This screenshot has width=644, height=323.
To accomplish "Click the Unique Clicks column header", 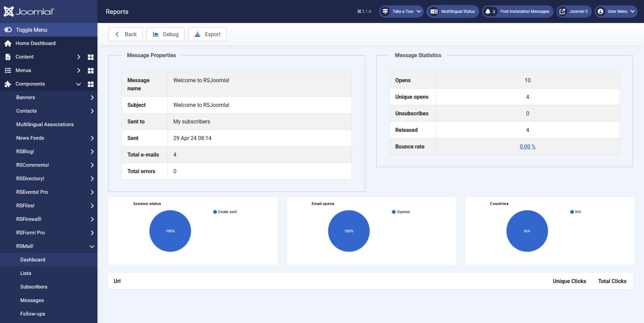I will pyautogui.click(x=569, y=281).
